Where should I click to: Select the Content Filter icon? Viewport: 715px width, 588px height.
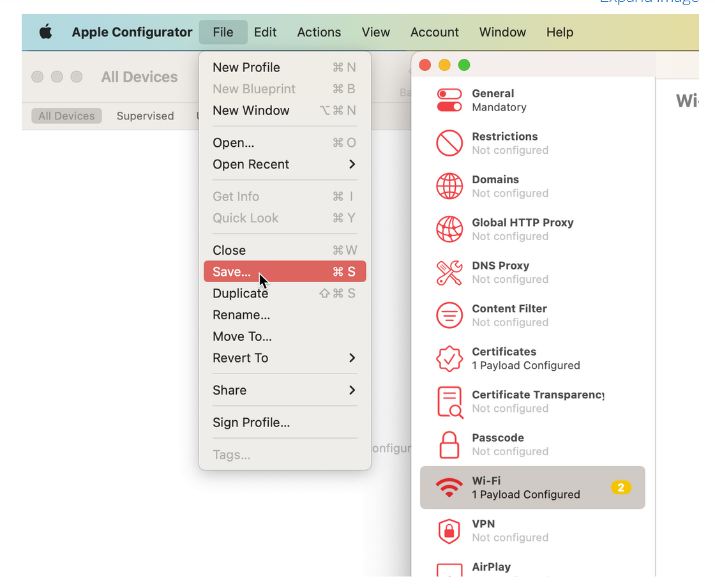click(x=449, y=315)
